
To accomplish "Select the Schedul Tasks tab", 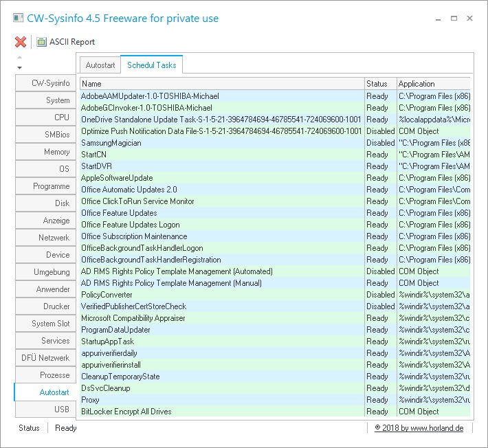I will [151, 65].
